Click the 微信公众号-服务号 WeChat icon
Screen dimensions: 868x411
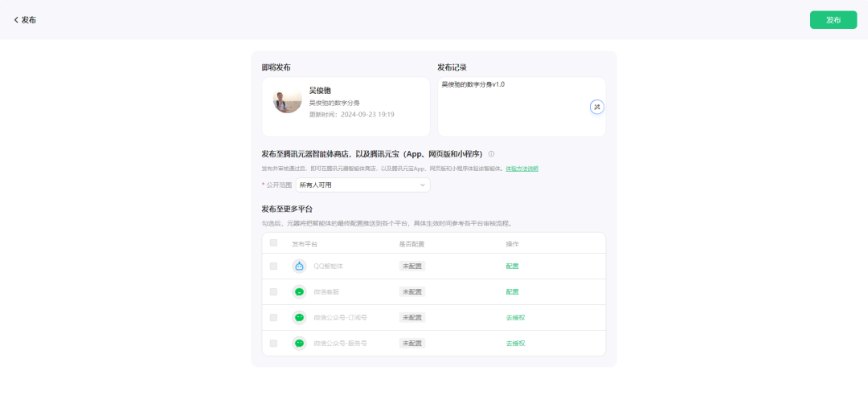(x=299, y=343)
